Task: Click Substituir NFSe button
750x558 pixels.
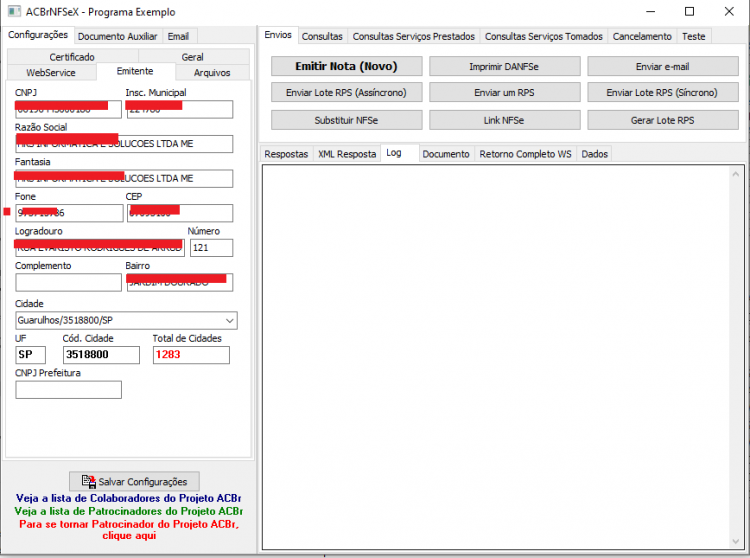Action: pos(346,120)
